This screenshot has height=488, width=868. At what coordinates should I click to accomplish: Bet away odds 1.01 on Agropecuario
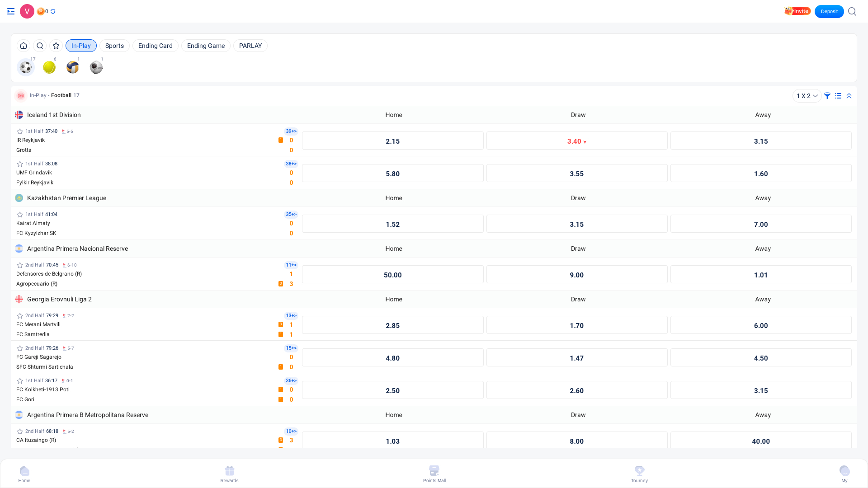point(761,274)
